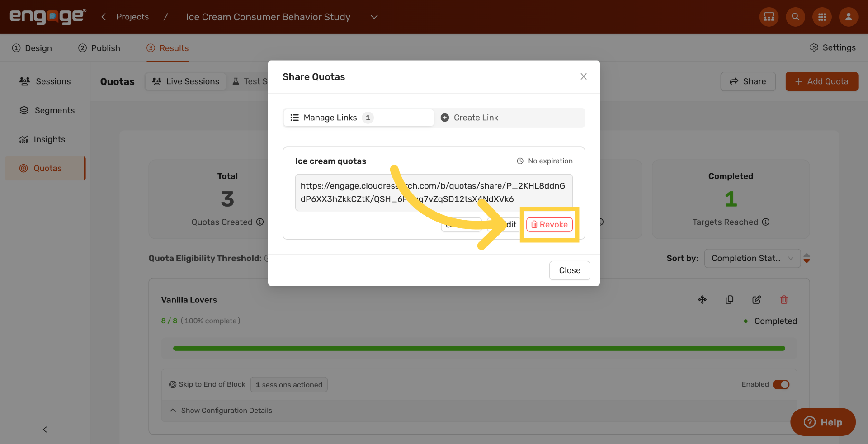This screenshot has width=868, height=444.
Task: Edit the Vanilla Lovers quota
Action: pos(757,300)
